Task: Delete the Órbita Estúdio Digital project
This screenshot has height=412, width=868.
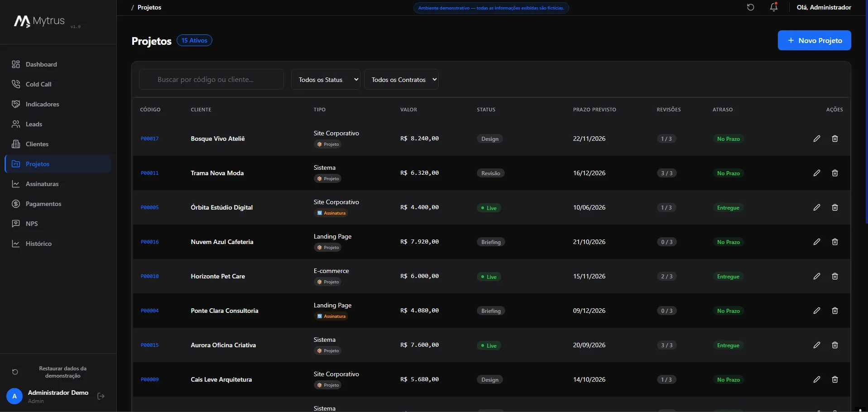Action: pos(835,207)
